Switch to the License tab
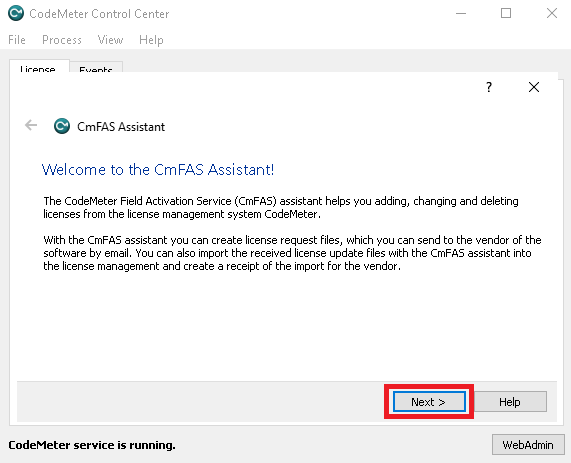The height and width of the screenshot is (463, 571). pos(39,67)
